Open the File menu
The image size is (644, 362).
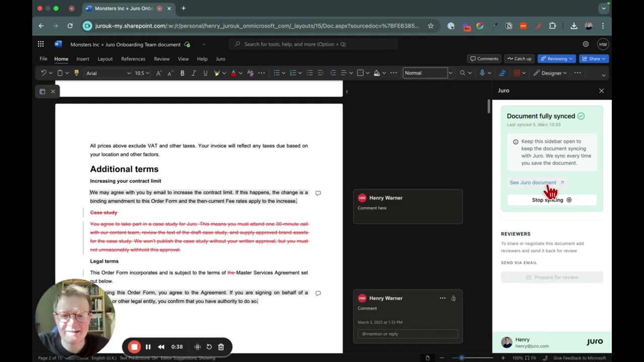(x=43, y=59)
